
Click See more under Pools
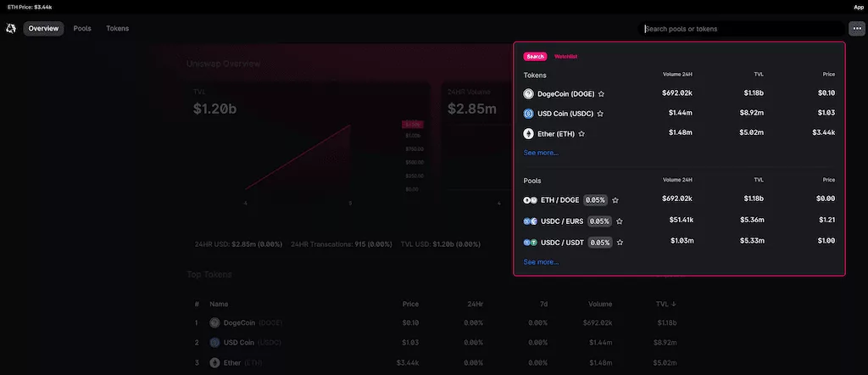[541, 262]
